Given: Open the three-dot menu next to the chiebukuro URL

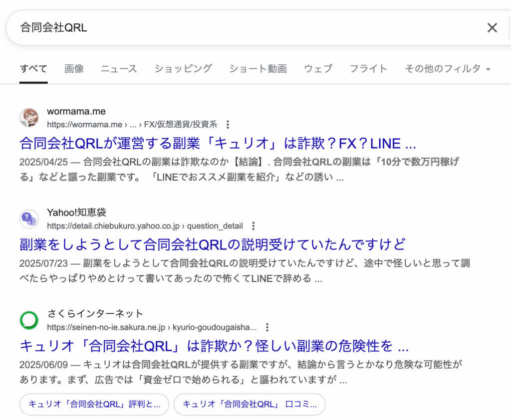Looking at the screenshot, I should tap(253, 226).
